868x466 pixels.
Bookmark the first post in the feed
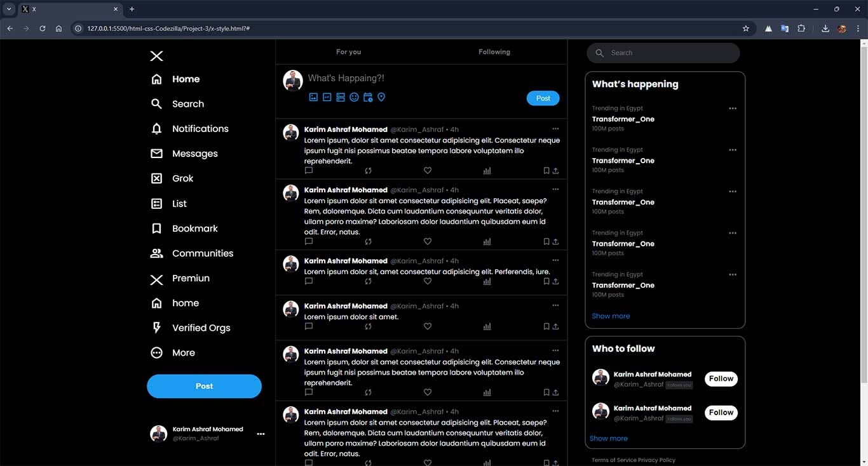[x=546, y=171]
